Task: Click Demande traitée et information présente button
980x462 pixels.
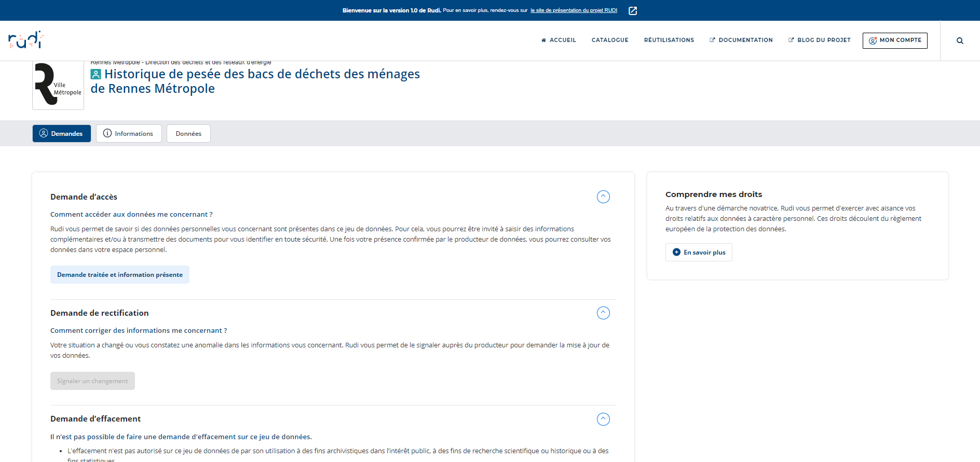Action: pyautogui.click(x=120, y=275)
